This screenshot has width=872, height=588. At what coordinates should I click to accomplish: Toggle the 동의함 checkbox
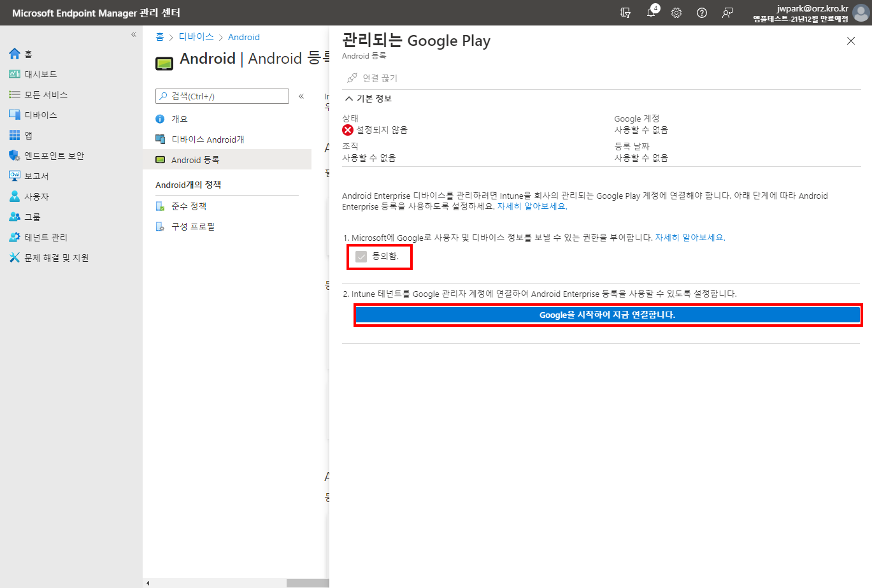(361, 257)
